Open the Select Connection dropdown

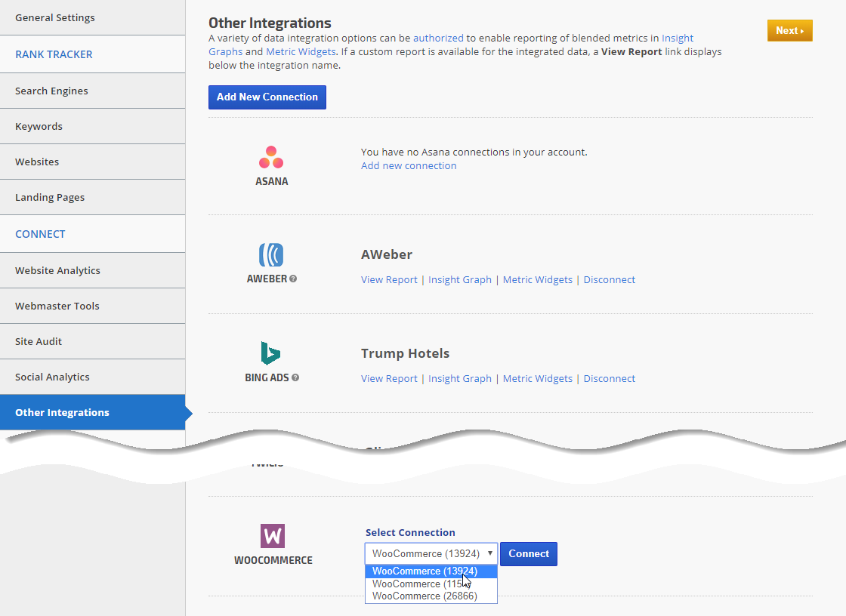[431, 553]
